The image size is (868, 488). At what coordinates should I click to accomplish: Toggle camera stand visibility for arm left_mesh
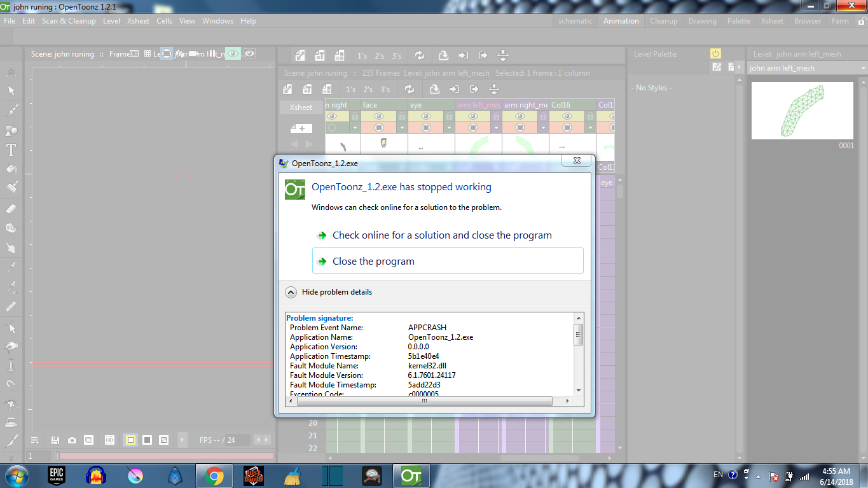coord(473,127)
